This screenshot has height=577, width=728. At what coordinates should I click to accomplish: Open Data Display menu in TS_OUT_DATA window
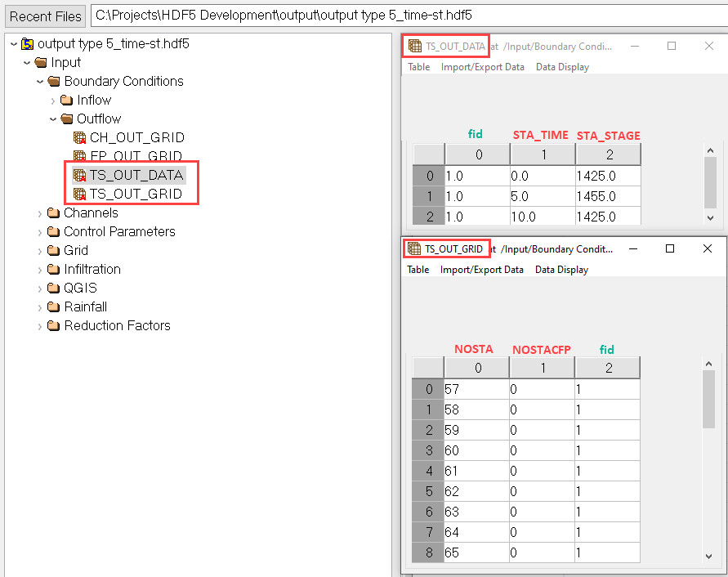point(562,67)
